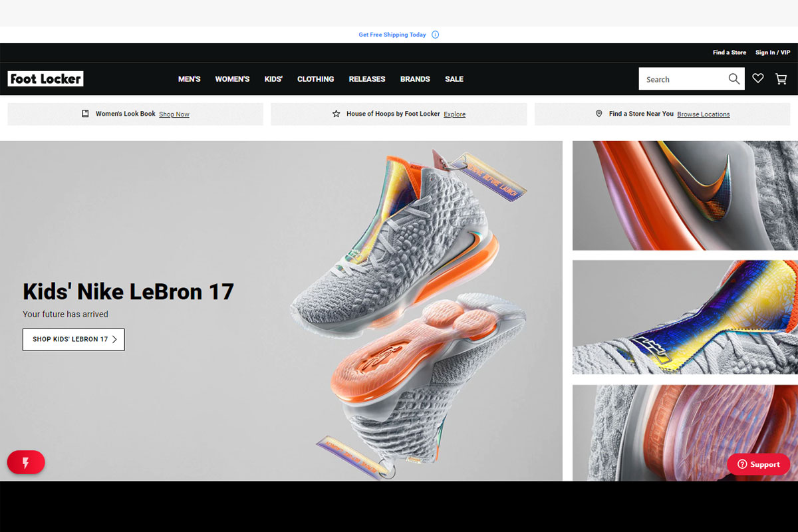Open the KIDS' menu
The height and width of the screenshot is (532, 798).
click(x=273, y=78)
